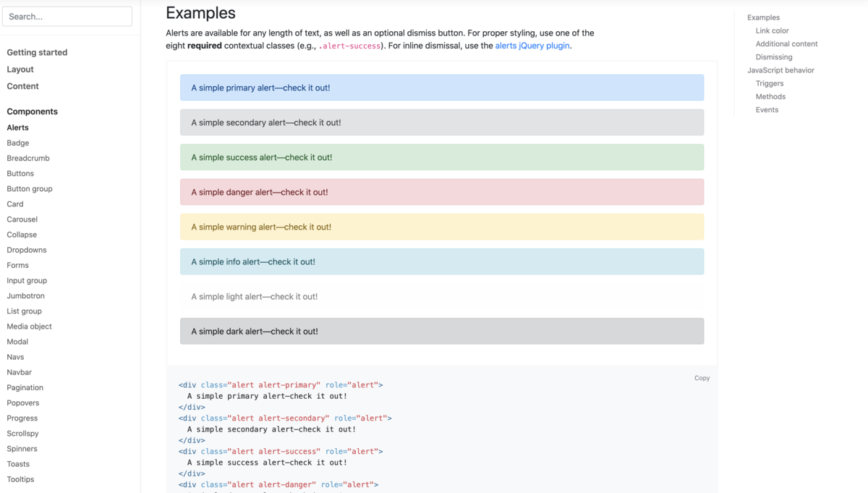The image size is (868, 493).
Task: Open the Jumbotron component page
Action: pyautogui.click(x=26, y=295)
